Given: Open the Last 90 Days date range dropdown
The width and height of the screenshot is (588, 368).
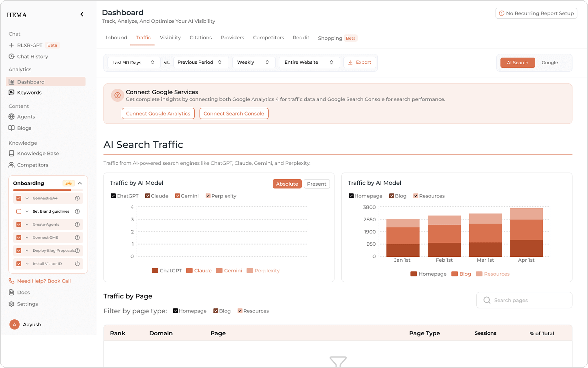Looking at the screenshot, I should [x=134, y=62].
